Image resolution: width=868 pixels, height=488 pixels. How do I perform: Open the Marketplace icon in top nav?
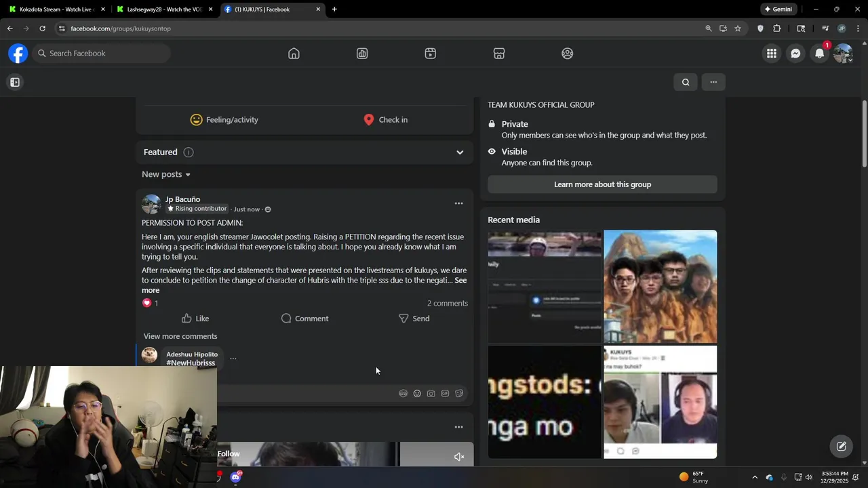[x=499, y=54]
